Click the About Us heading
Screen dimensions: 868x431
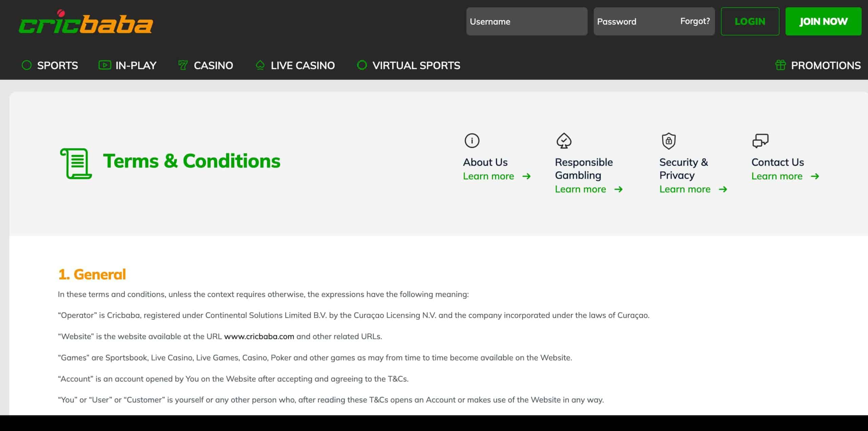pos(485,162)
